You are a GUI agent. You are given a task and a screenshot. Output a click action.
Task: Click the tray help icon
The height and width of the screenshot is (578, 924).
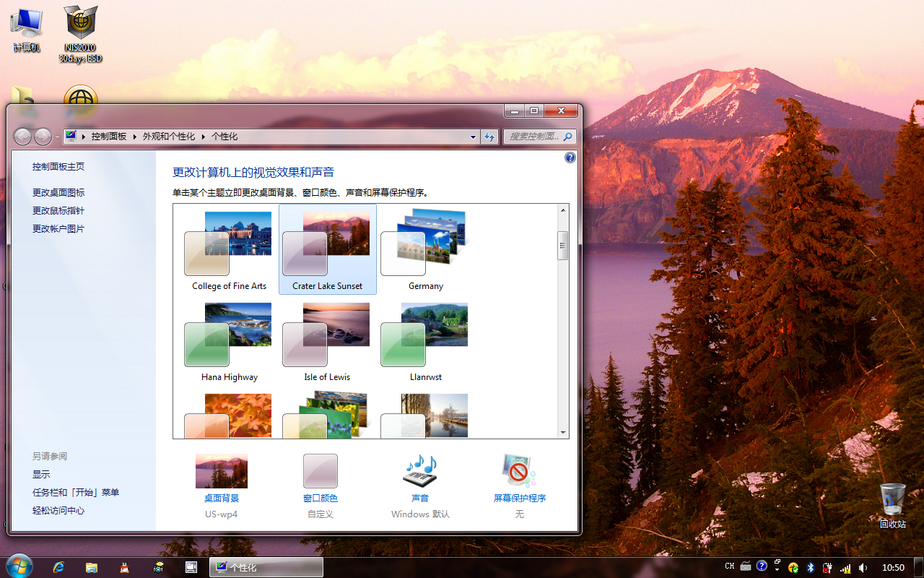(762, 566)
